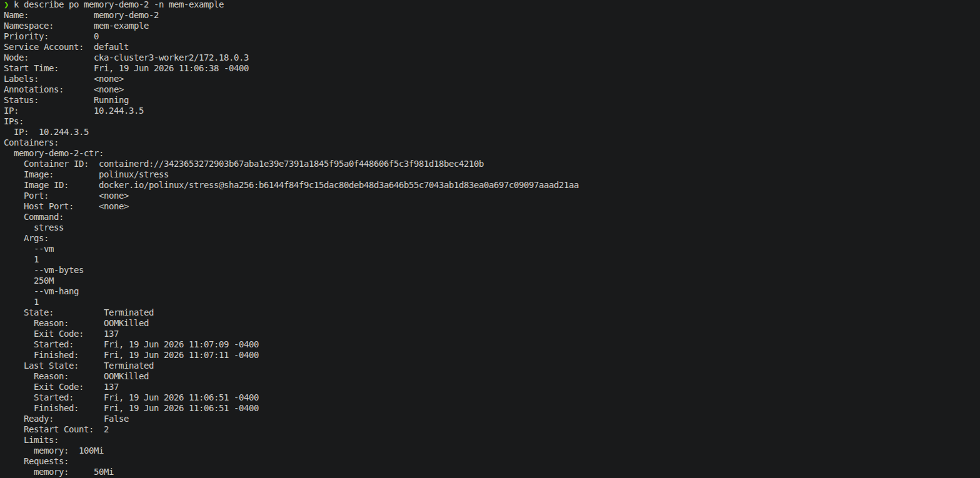Click the Start Time timestamp value
980x478 pixels.
pyautogui.click(x=171, y=68)
